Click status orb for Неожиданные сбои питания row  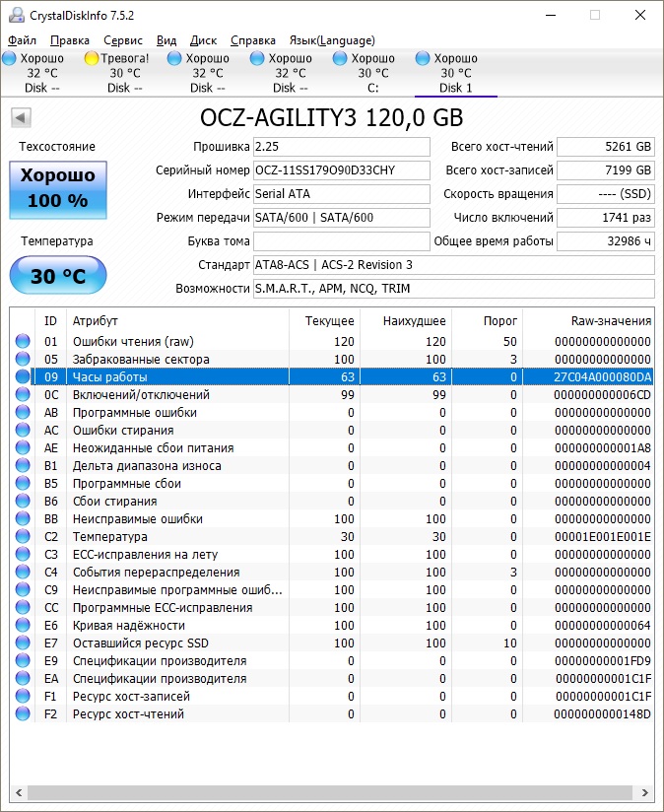pos(23,447)
